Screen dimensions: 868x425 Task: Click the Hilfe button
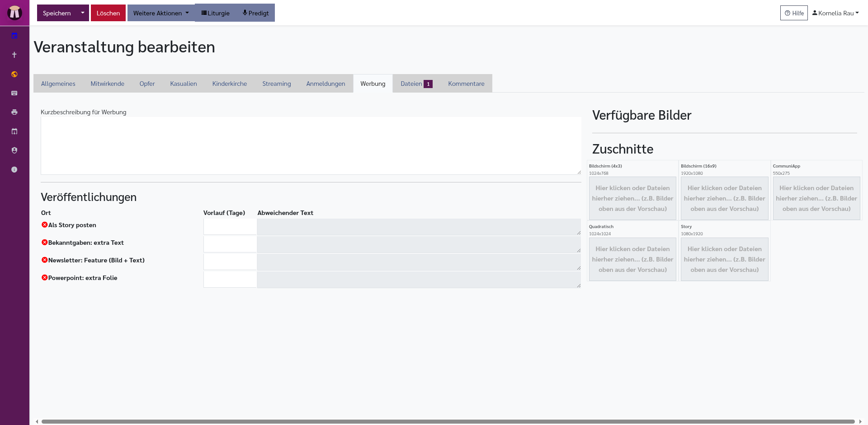[x=794, y=13]
